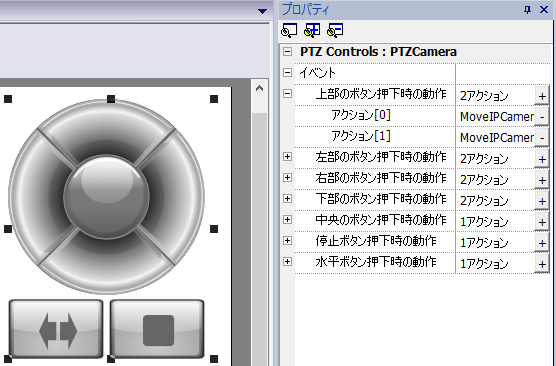This screenshot has height=366, width=556.
Task: Remove アクション[0] with minus button
Action: click(x=542, y=117)
